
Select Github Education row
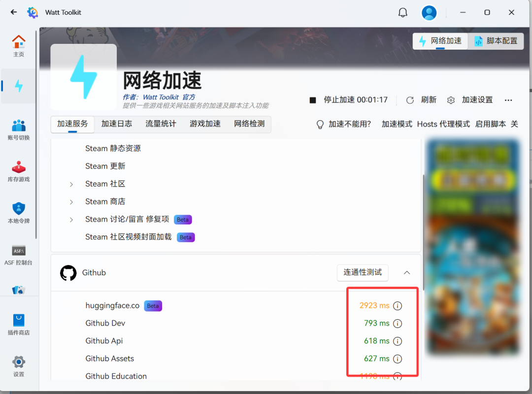236,375
